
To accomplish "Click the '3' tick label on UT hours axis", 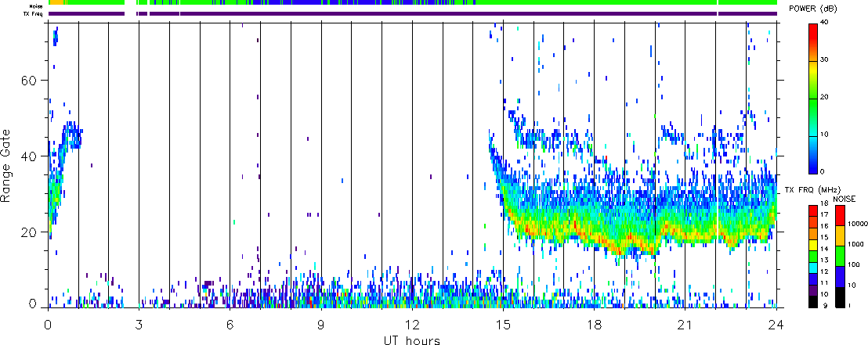I will click(139, 325).
